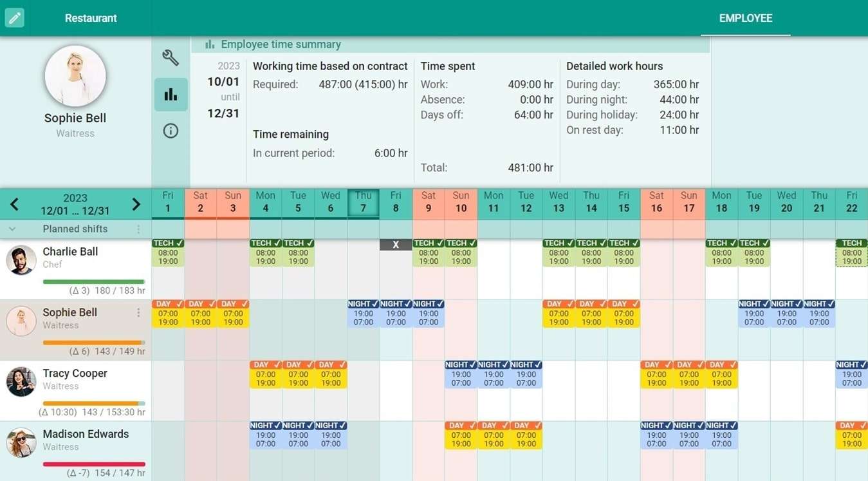Click the chart icon beside Employee time summary

pyautogui.click(x=209, y=44)
